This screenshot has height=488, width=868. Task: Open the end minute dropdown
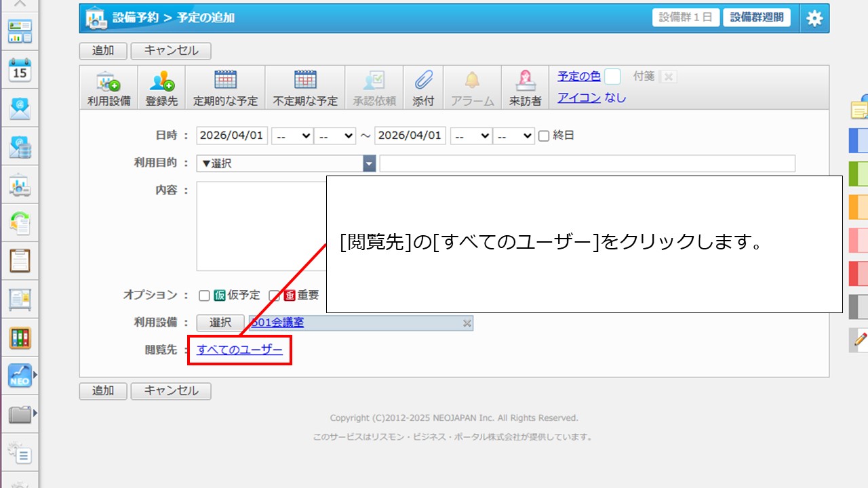tap(513, 136)
